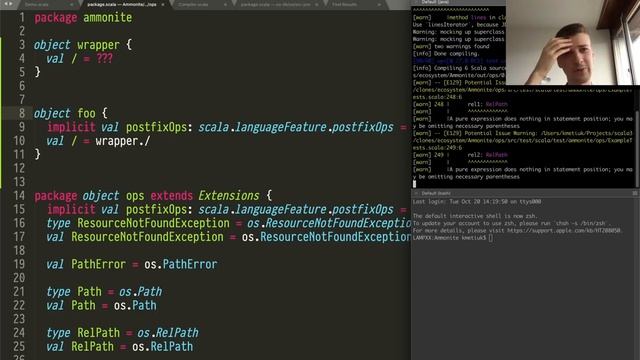640x360 pixels.
Task: Click 'val PathError = os.PathError' line
Action: click(132, 264)
